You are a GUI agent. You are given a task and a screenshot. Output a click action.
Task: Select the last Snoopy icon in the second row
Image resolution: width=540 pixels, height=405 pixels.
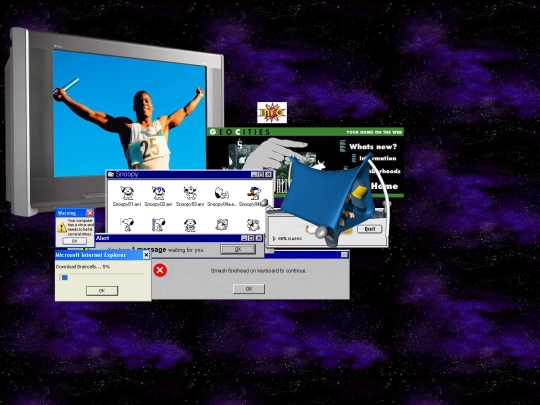coord(253,225)
